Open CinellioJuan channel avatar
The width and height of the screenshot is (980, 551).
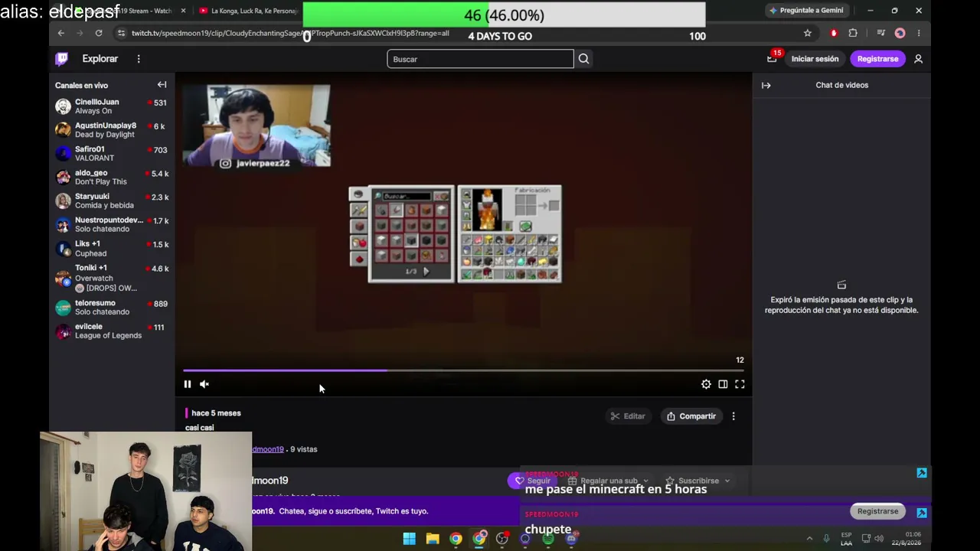(x=63, y=106)
